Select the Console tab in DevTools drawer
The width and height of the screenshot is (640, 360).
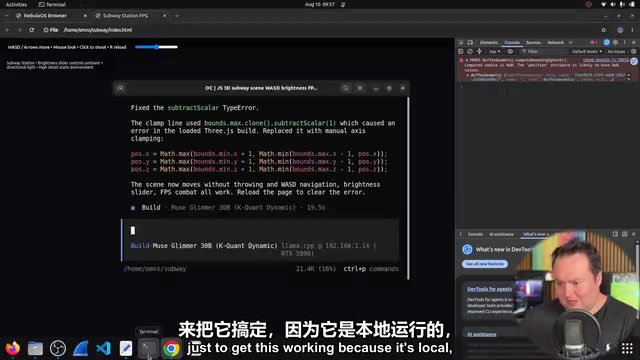[475, 234]
